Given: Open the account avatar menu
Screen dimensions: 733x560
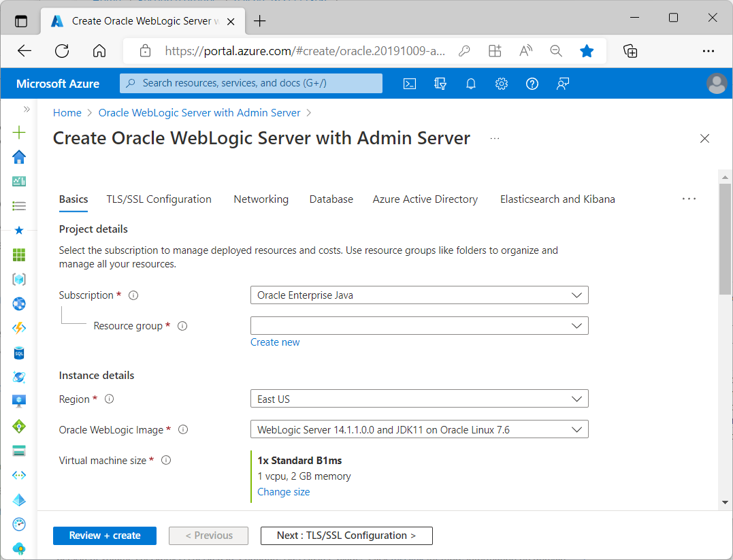Looking at the screenshot, I should [716, 84].
